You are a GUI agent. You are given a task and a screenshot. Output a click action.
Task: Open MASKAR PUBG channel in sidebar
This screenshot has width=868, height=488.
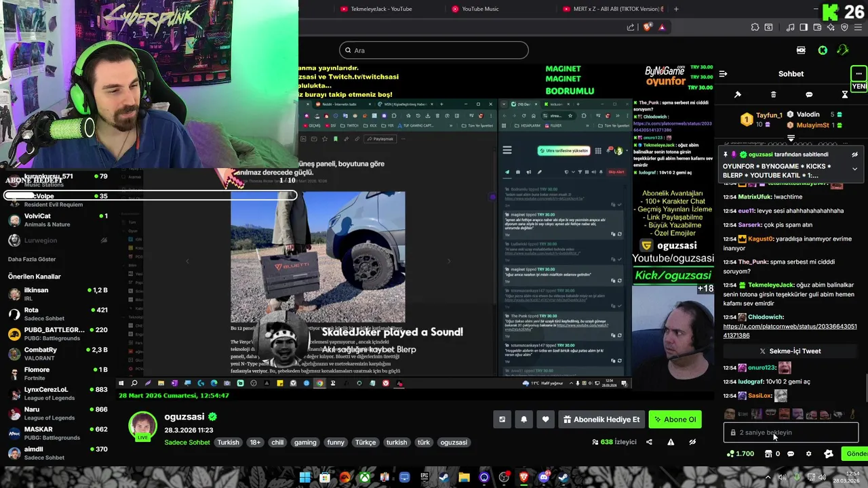[58, 433]
